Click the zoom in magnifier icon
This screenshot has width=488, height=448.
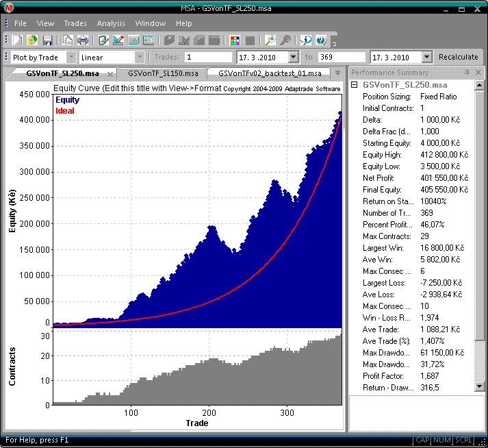(x=270, y=40)
